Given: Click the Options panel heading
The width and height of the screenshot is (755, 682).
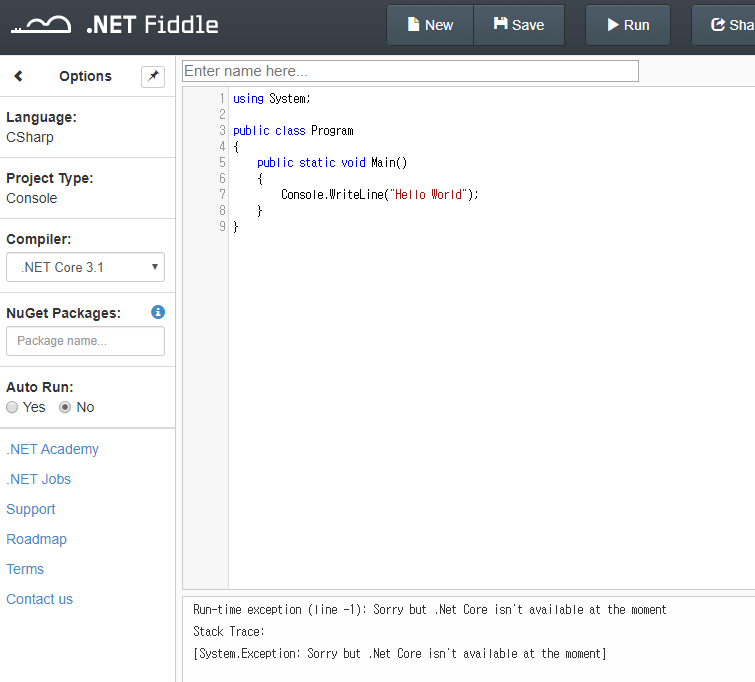Looking at the screenshot, I should (85, 76).
